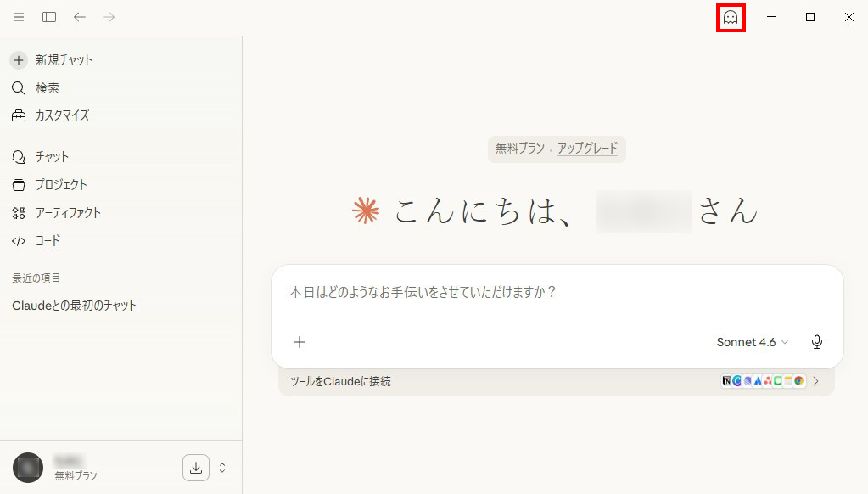The image size is (868, 494).
Task: Toggle the sidebar visibility control
Action: 49,16
